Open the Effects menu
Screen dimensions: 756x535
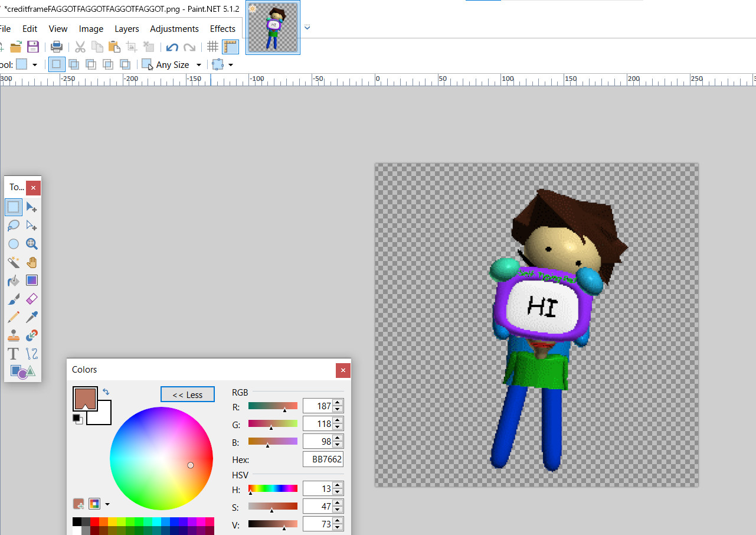click(x=222, y=28)
